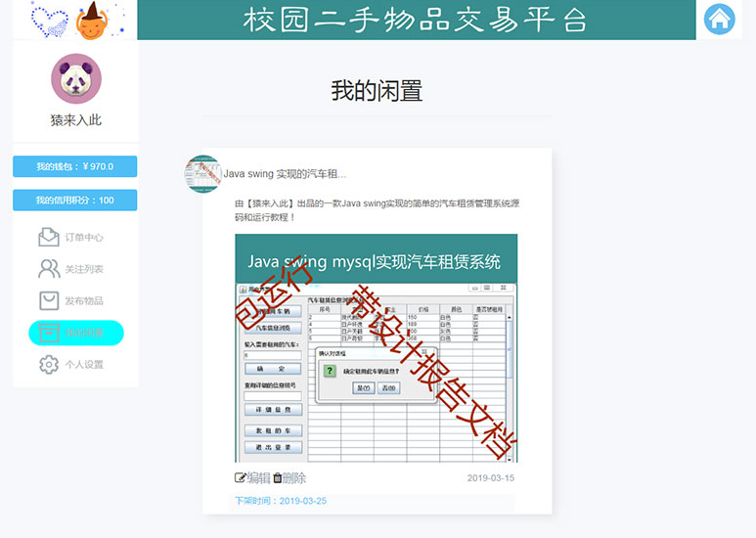The width and height of the screenshot is (756, 538).
Task: Click username 猿来入此 under avatar
Action: coord(75,120)
